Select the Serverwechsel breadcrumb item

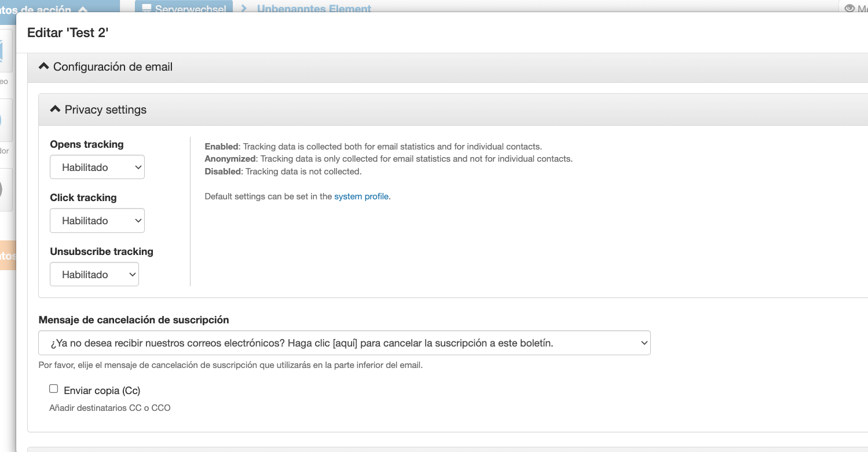click(x=190, y=9)
